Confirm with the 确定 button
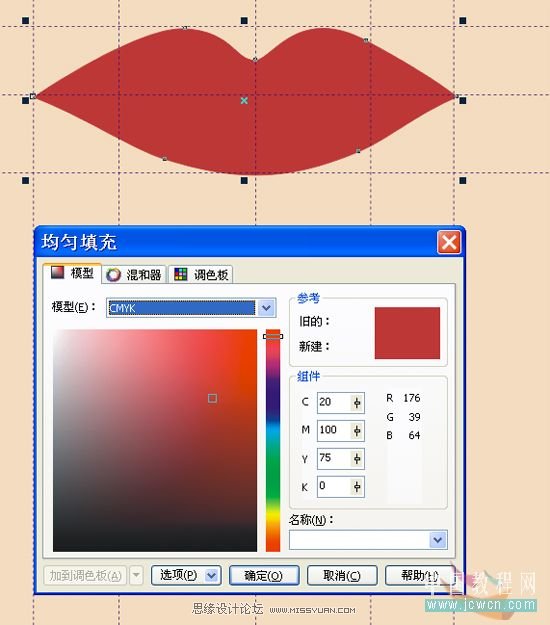The image size is (550, 625). pyautogui.click(x=264, y=575)
